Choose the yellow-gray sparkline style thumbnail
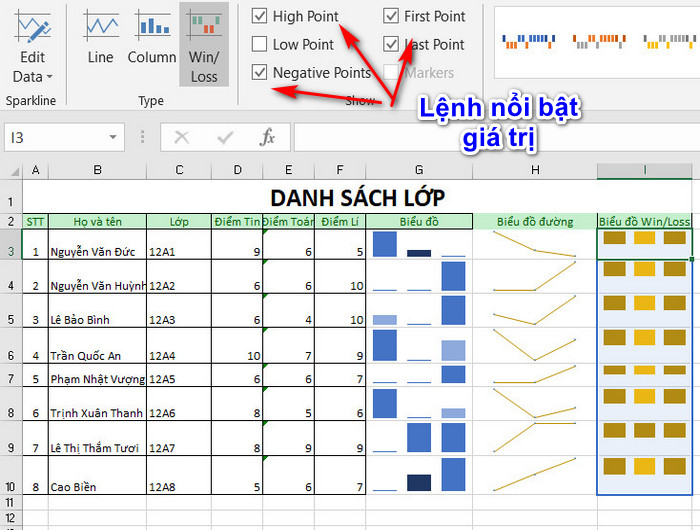 point(669,42)
